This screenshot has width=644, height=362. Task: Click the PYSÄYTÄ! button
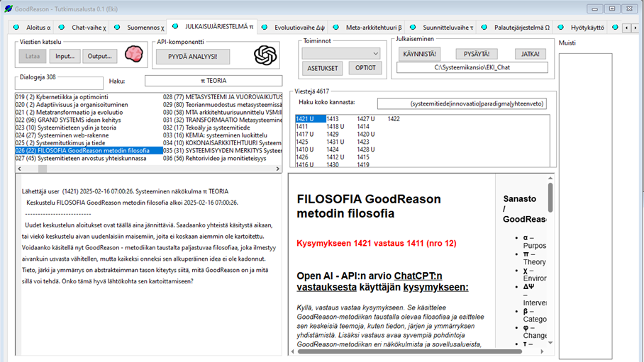point(477,54)
